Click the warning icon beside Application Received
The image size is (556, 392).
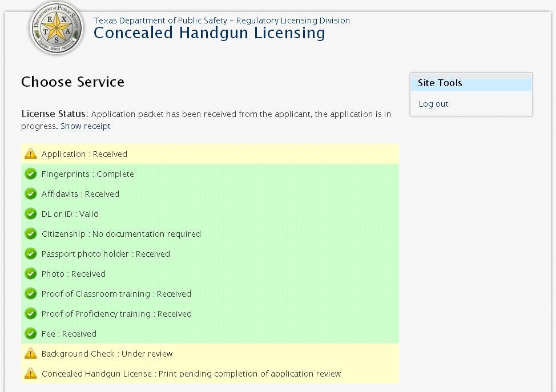click(31, 154)
